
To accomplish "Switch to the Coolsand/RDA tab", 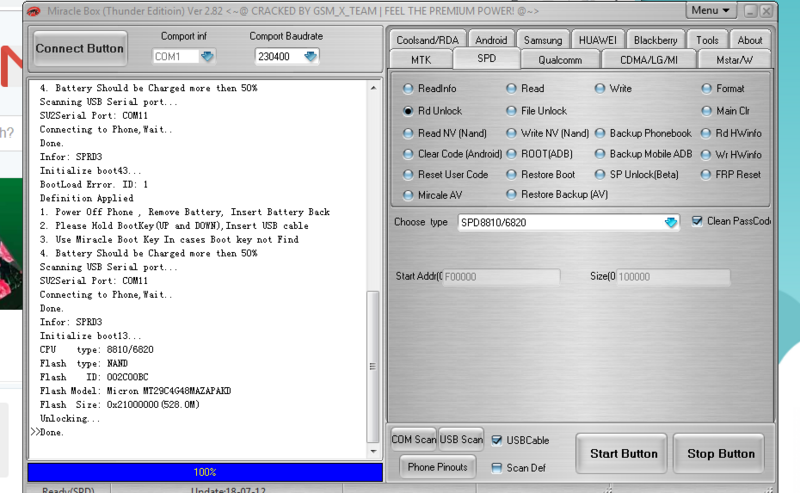I will 428,40.
